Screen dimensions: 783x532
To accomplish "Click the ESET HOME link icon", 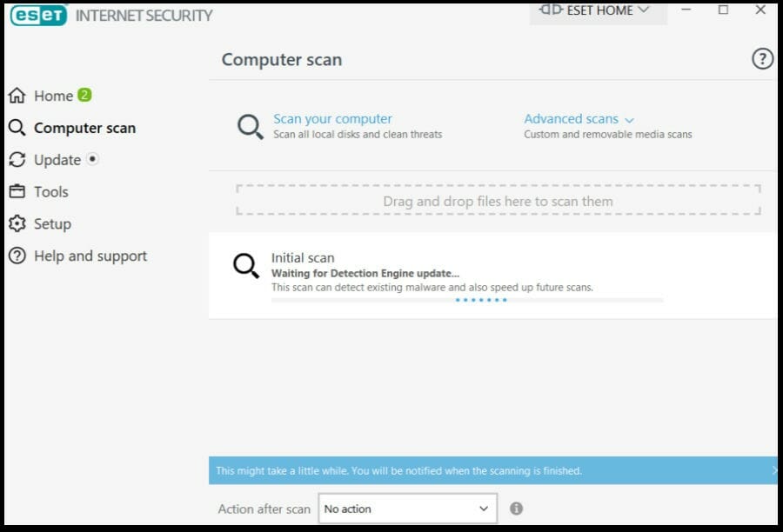I will pos(552,10).
